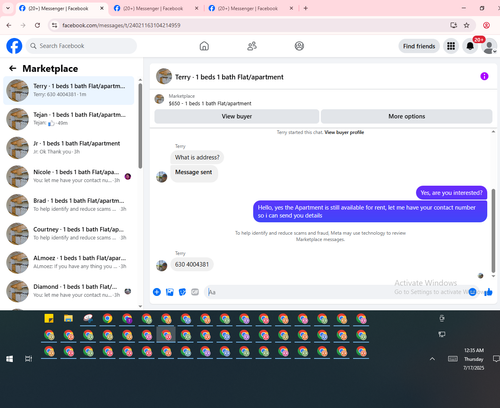Open the tab search dropdown arrow
This screenshot has width=500, height=408.
point(8,8)
